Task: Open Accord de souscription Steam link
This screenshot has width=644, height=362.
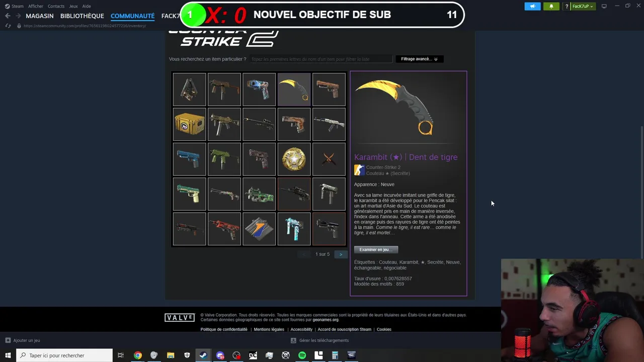Action: (345, 329)
